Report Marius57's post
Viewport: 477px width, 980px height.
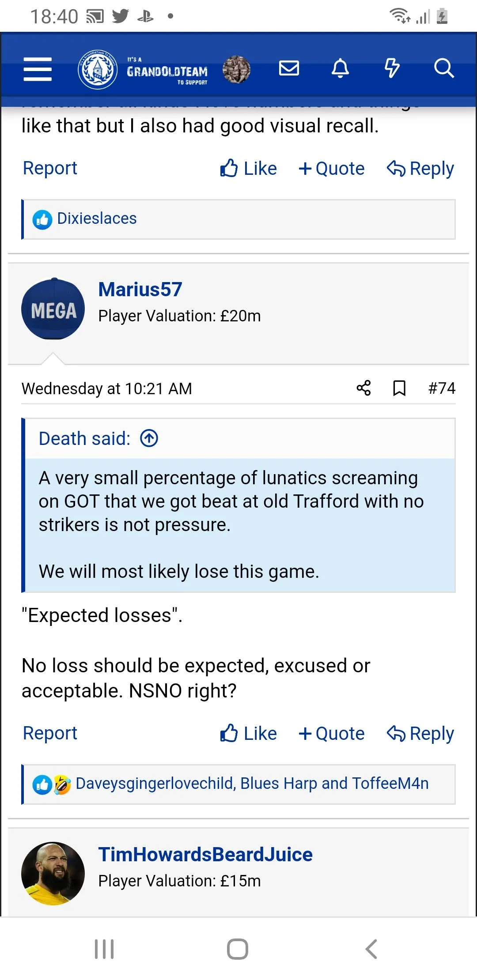pyautogui.click(x=50, y=733)
